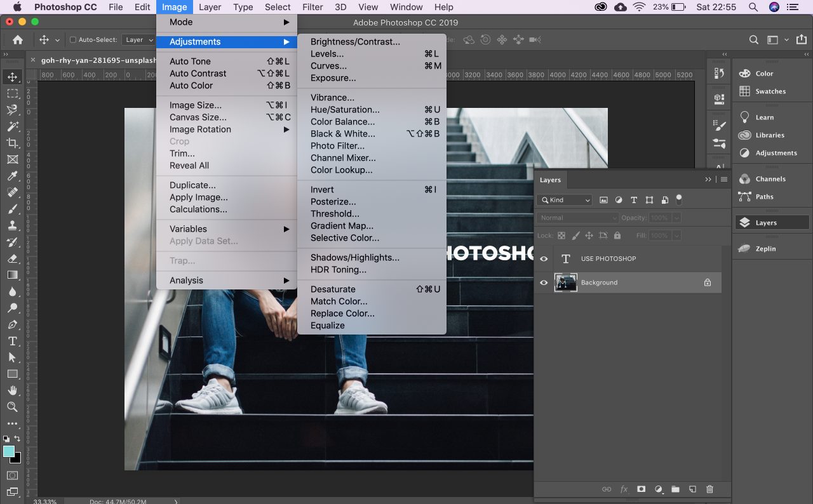
Task: Open the Swatches panel
Action: (770, 91)
